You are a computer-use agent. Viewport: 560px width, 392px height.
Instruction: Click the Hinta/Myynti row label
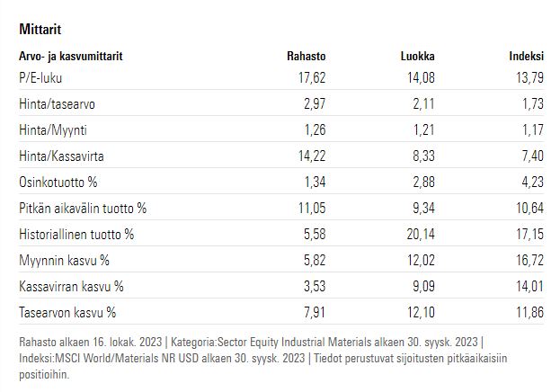click(53, 130)
